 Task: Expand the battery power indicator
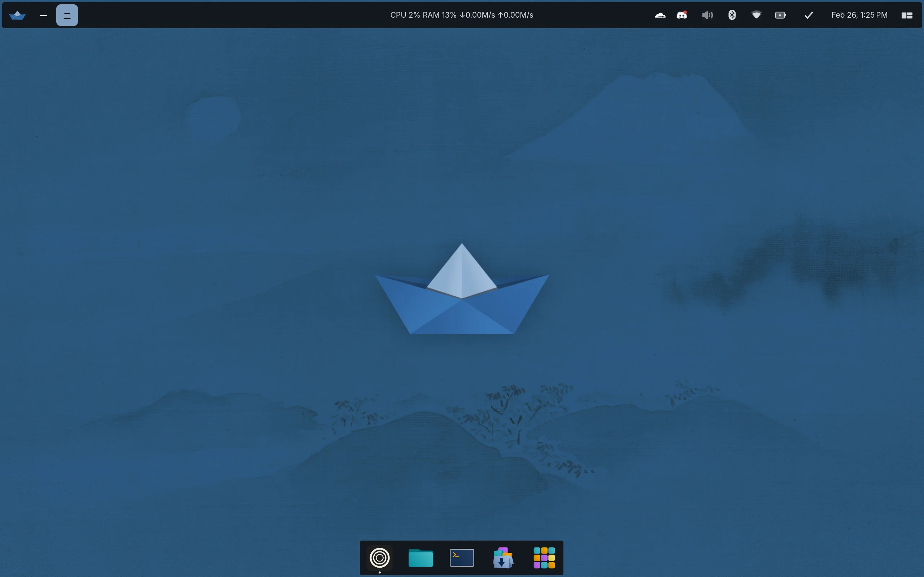(x=780, y=15)
